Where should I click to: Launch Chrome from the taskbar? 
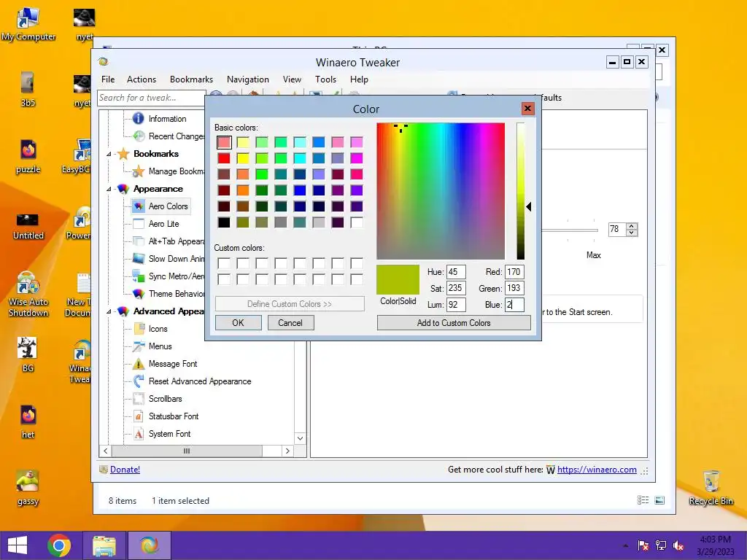coord(59,545)
